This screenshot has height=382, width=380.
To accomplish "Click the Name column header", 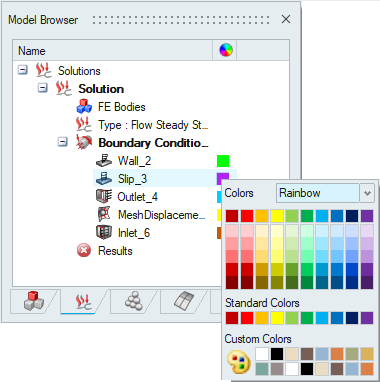I will pyautogui.click(x=112, y=50).
